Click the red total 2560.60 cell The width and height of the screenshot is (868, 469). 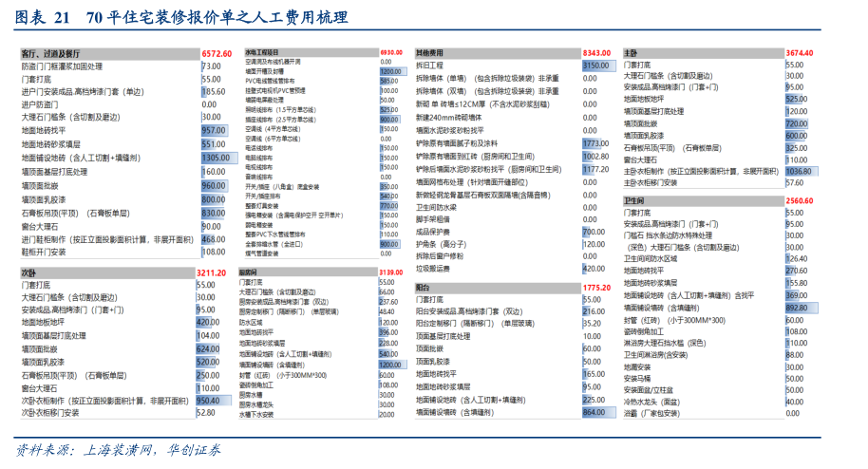800,200
